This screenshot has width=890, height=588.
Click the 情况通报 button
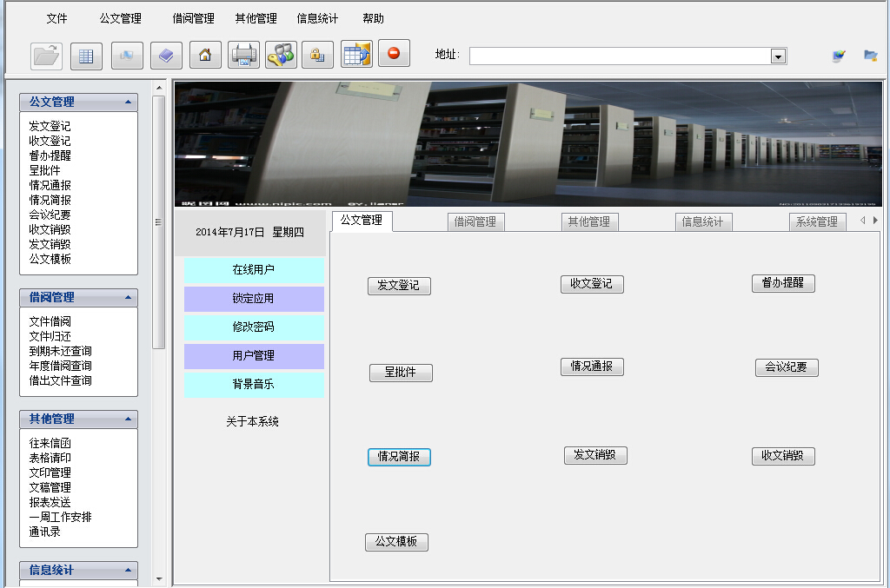pos(592,367)
